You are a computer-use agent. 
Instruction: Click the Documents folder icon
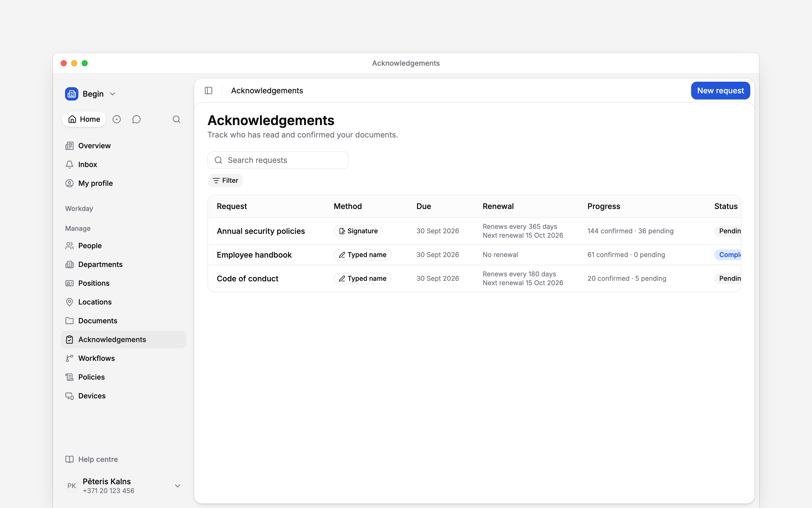[70, 321]
